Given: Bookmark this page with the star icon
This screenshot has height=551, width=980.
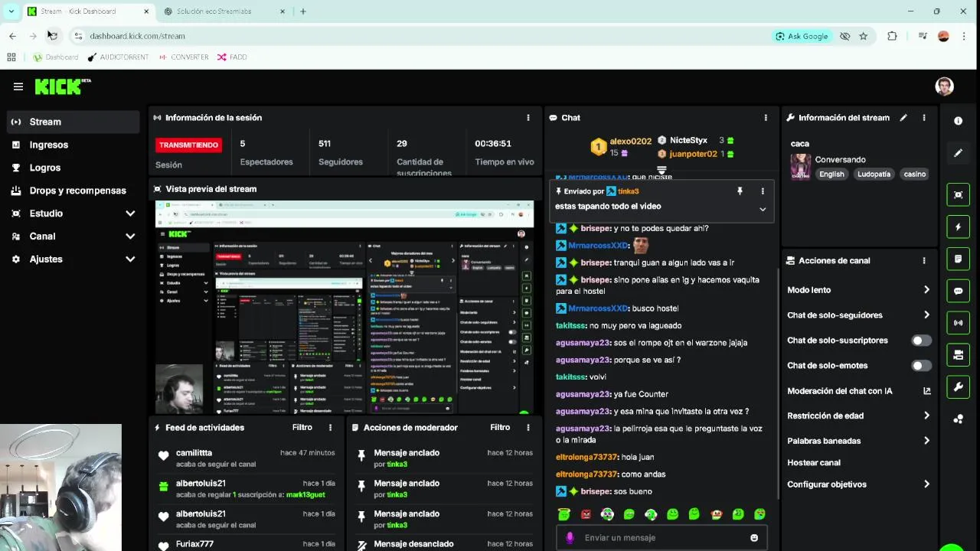Looking at the screenshot, I should click(x=864, y=36).
